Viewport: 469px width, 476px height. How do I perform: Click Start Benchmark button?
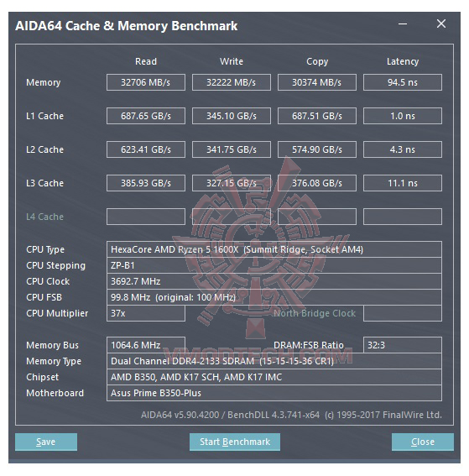pyautogui.click(x=235, y=442)
